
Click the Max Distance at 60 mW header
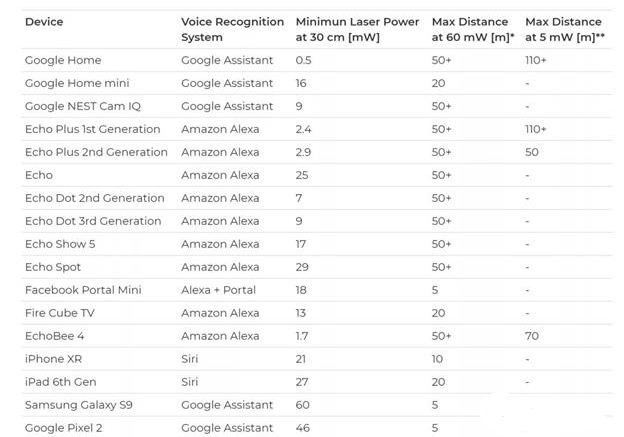point(472,28)
